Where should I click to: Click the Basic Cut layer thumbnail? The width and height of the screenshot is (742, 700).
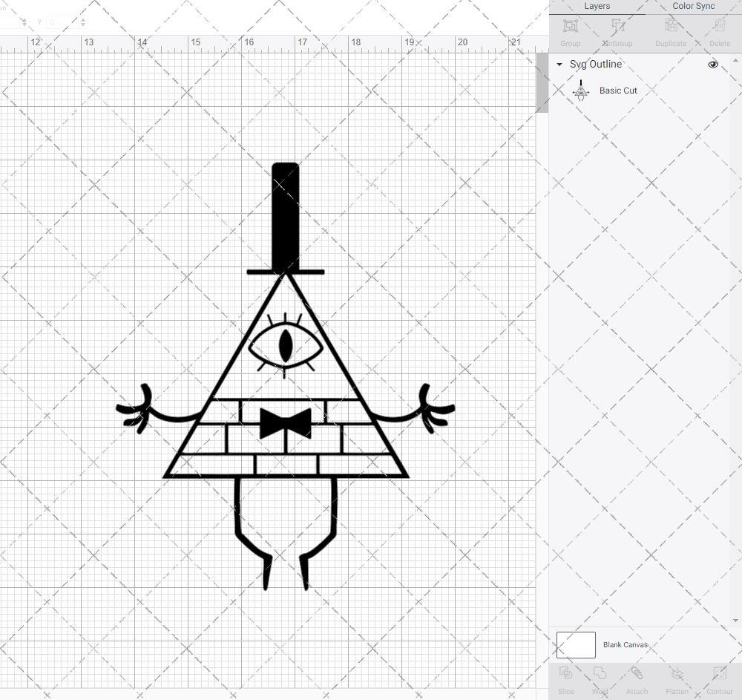(x=582, y=90)
